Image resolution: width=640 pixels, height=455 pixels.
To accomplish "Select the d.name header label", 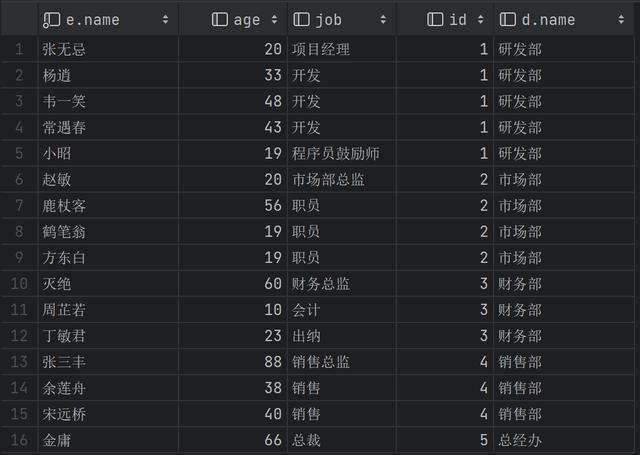I will (x=548, y=20).
